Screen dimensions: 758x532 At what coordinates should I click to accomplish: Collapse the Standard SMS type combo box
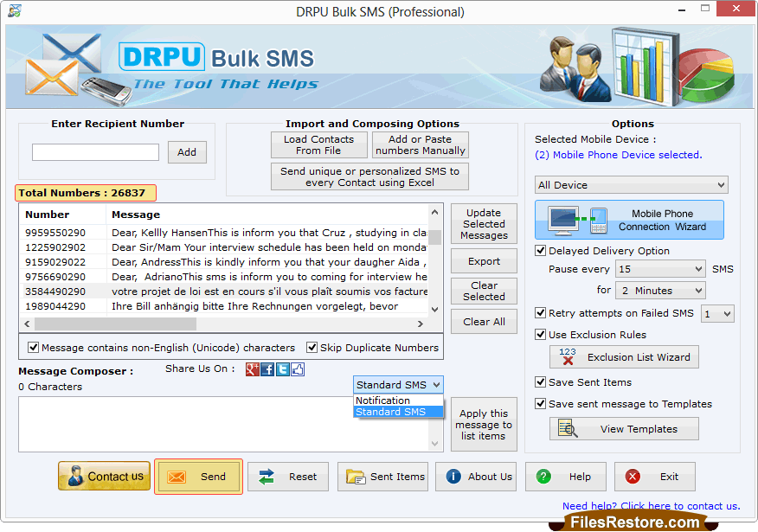[398, 385]
